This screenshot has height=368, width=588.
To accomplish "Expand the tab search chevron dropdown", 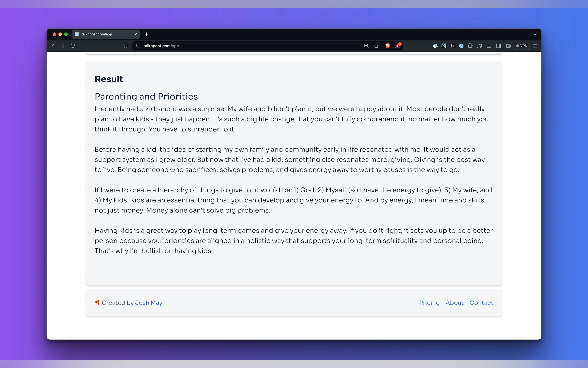I will click(535, 34).
